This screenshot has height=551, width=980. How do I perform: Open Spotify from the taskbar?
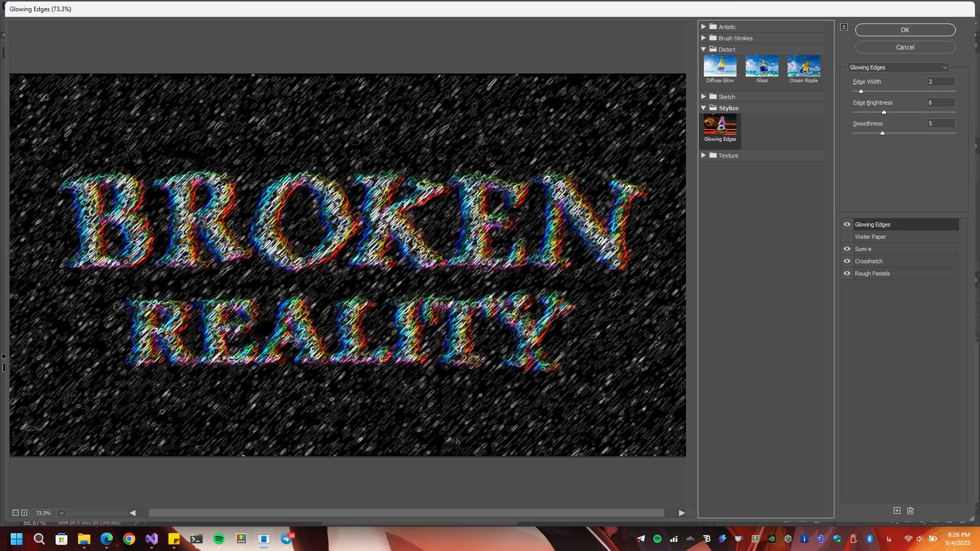[x=219, y=539]
